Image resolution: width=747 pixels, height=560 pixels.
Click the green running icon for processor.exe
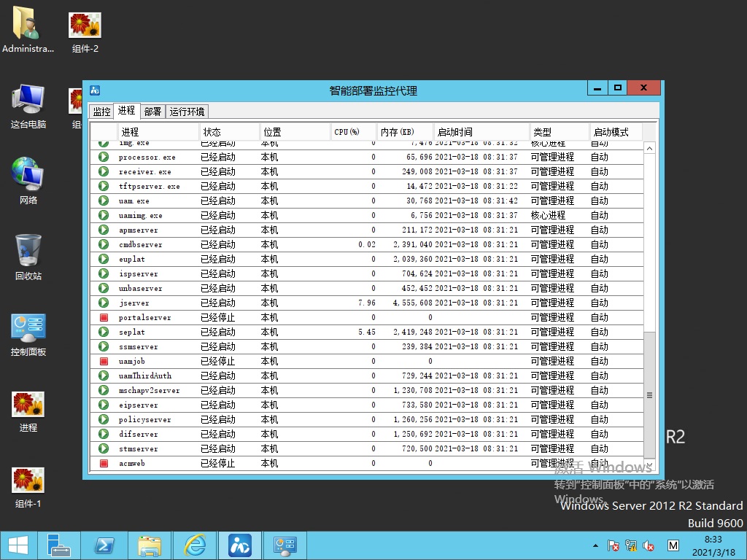tap(104, 157)
